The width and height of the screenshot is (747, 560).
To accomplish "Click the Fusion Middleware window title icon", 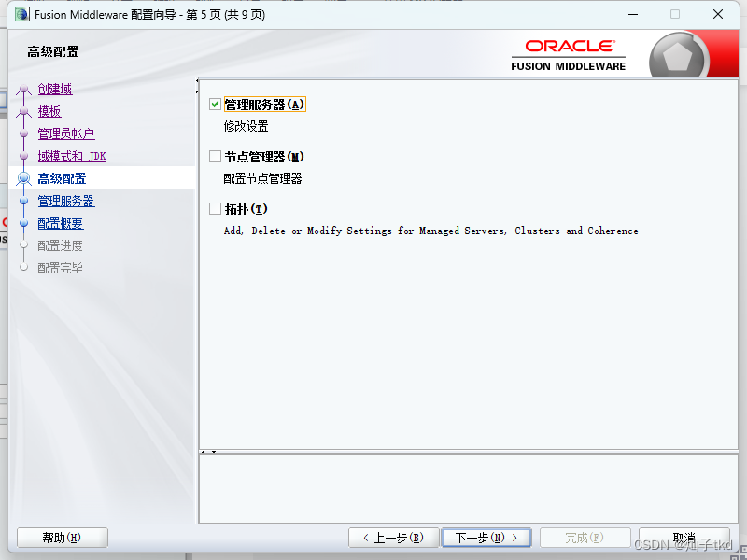I will coord(21,14).
